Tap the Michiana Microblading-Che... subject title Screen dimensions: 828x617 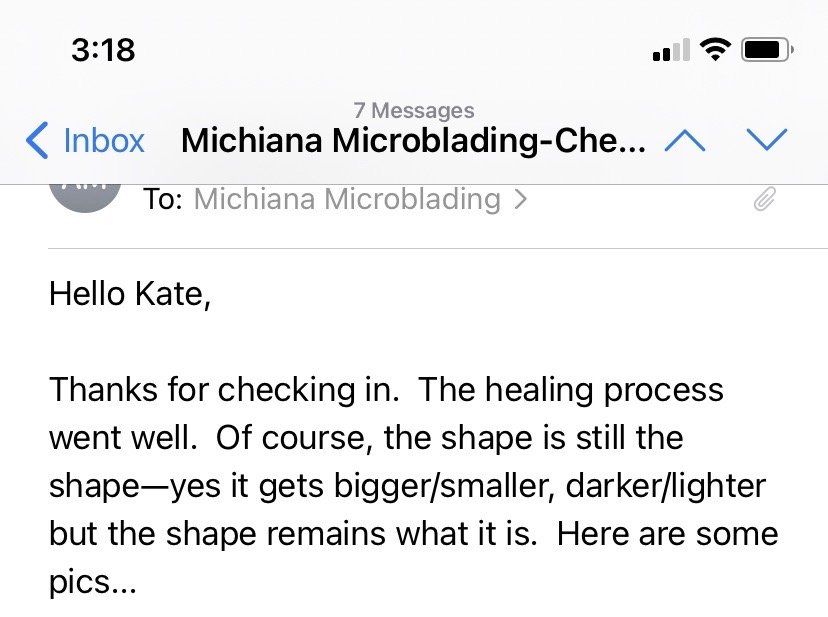click(413, 141)
